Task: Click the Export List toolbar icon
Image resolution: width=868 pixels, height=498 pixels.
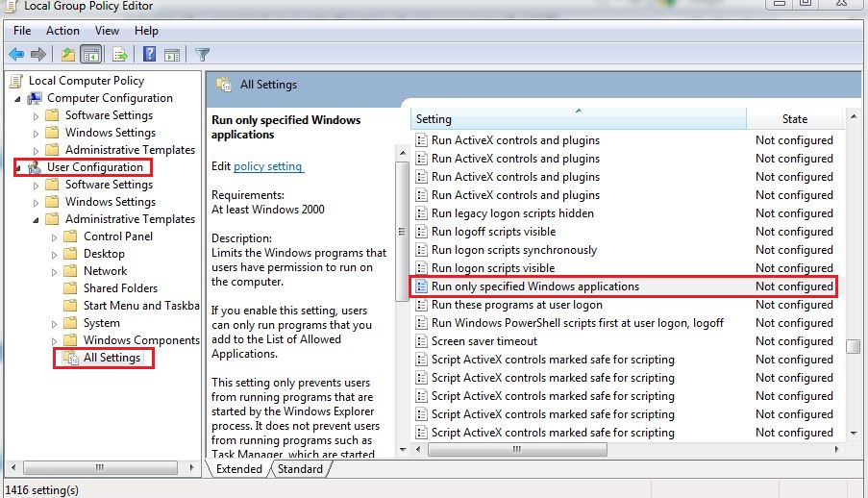Action: 120,55
